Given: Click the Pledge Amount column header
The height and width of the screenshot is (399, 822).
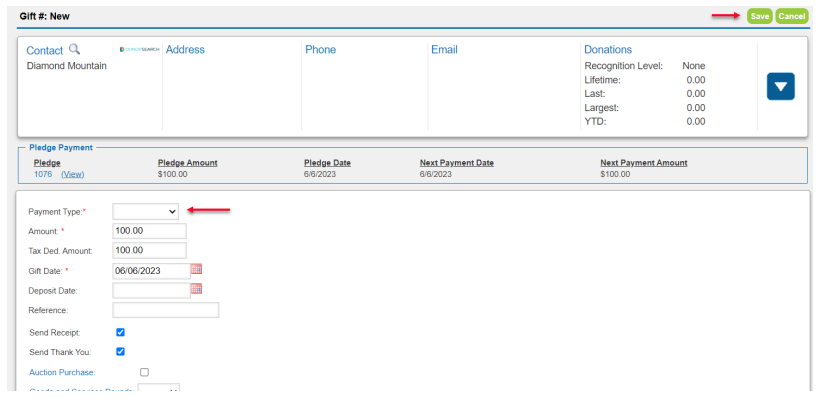Looking at the screenshot, I should (188, 163).
